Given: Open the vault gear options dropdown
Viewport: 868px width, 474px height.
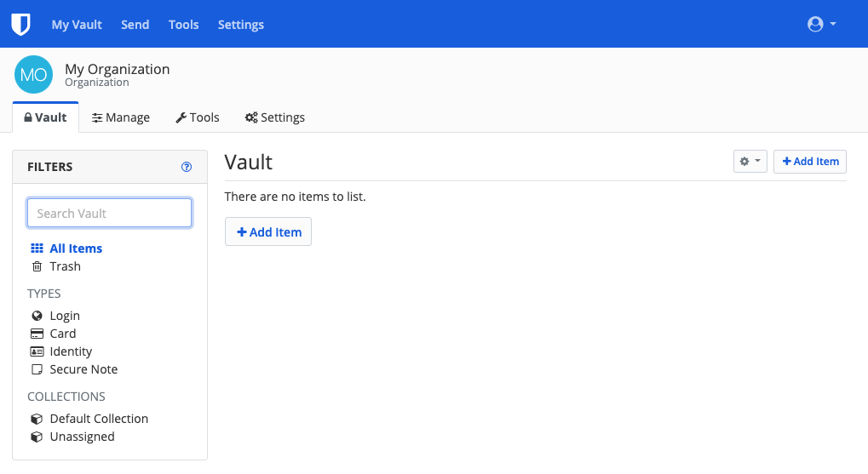Looking at the screenshot, I should coord(750,162).
